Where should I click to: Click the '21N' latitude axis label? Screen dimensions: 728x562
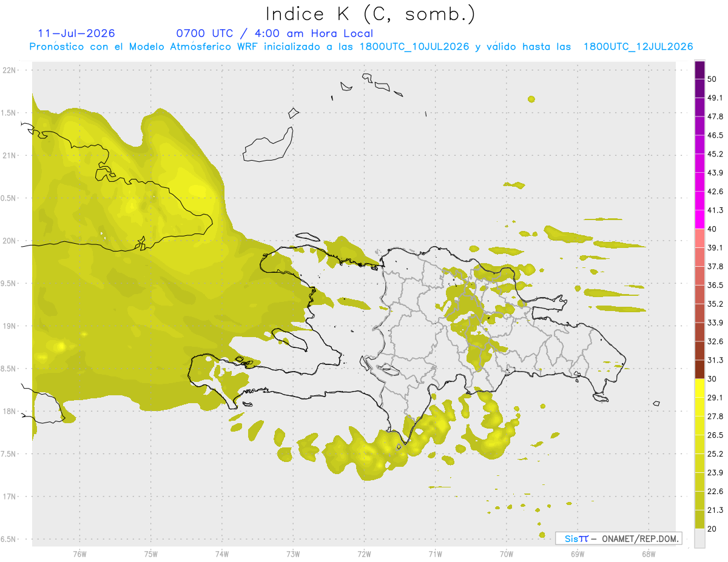tap(10, 155)
